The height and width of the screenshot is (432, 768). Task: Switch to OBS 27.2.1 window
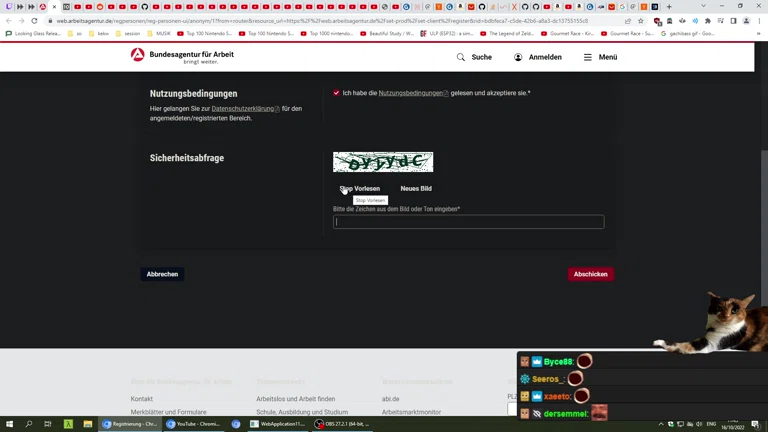click(343, 424)
